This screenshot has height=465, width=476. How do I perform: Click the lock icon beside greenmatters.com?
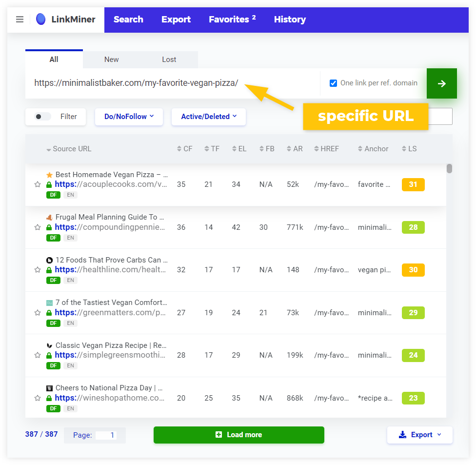coord(49,313)
